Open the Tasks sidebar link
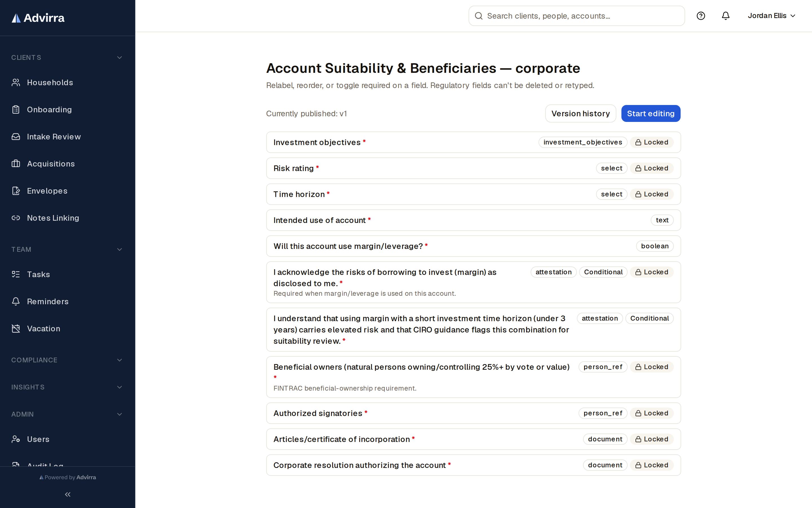Screen dimensions: 812x508 (x=67, y=274)
